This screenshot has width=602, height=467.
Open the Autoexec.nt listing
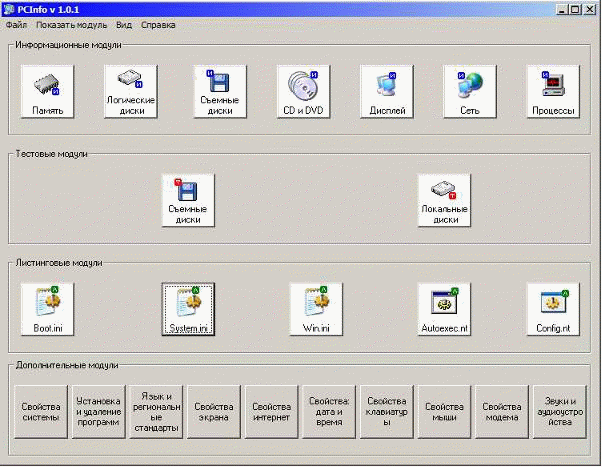[444, 308]
